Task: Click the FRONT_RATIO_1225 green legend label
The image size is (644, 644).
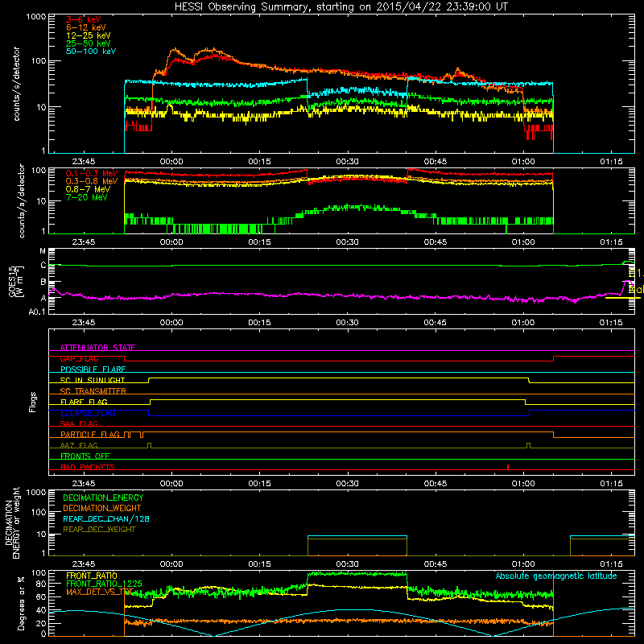Action: [105, 584]
